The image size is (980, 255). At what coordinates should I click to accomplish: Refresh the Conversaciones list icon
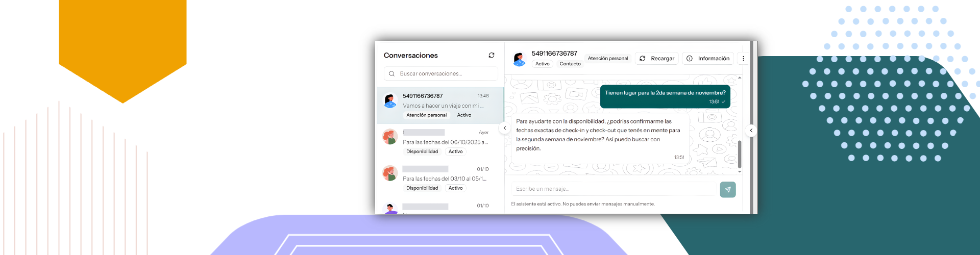[492, 55]
